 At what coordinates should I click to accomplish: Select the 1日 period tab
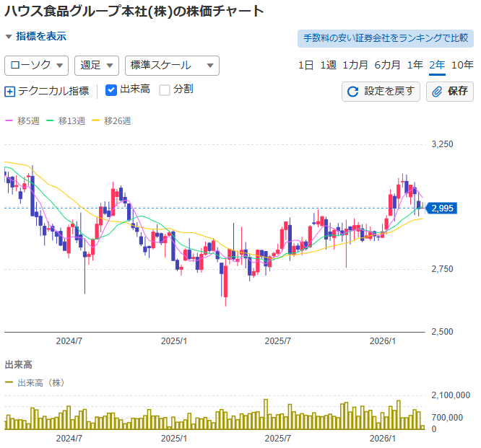pos(305,65)
